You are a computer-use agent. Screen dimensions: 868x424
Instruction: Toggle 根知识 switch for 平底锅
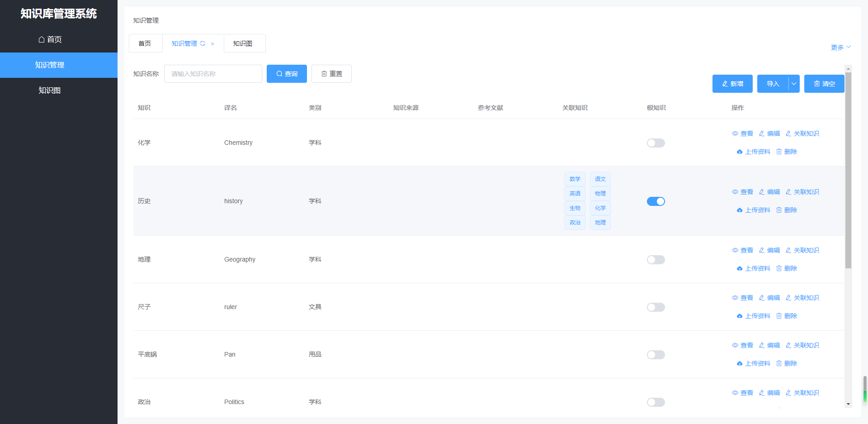pos(656,355)
